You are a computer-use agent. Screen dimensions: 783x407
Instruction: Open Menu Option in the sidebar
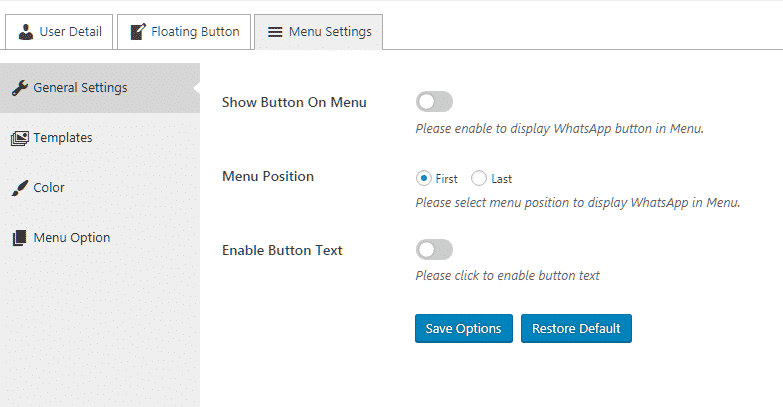coord(100,238)
